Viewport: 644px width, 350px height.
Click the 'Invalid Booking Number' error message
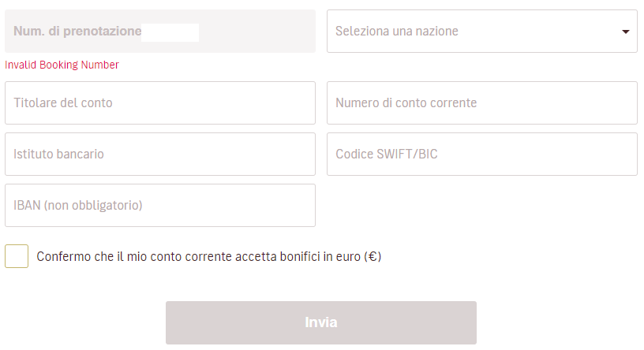62,65
